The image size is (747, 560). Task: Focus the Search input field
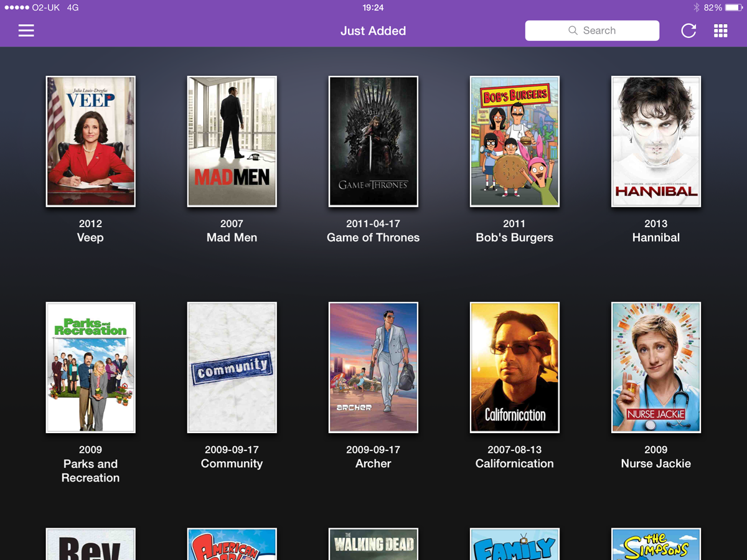592,30
